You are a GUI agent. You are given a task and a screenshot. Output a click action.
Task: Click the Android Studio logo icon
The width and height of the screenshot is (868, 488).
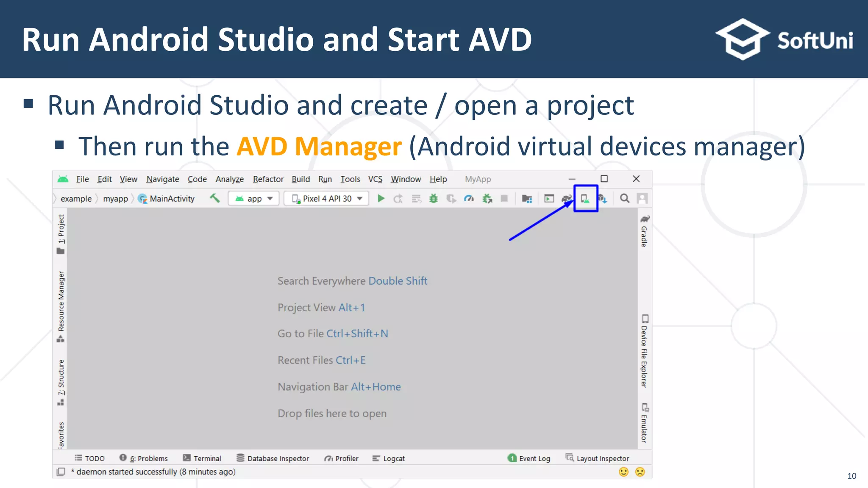(63, 179)
